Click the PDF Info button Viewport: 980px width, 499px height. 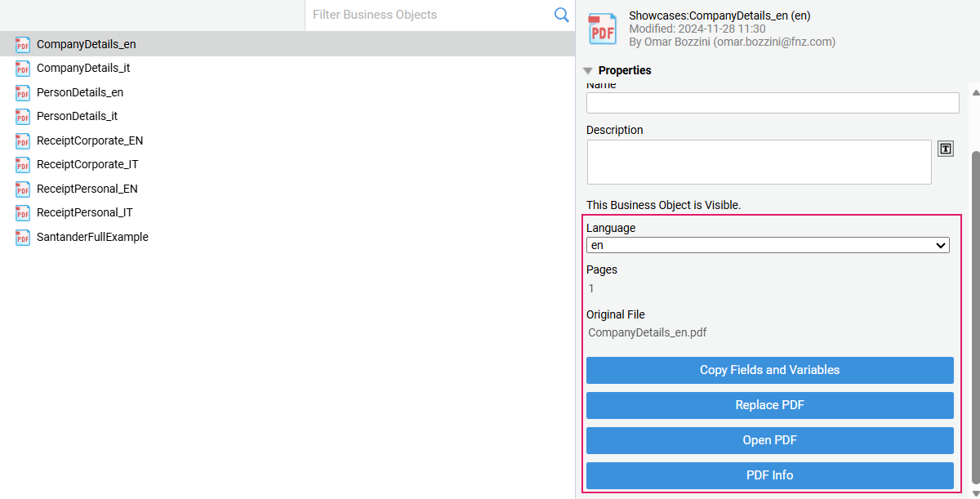point(770,475)
